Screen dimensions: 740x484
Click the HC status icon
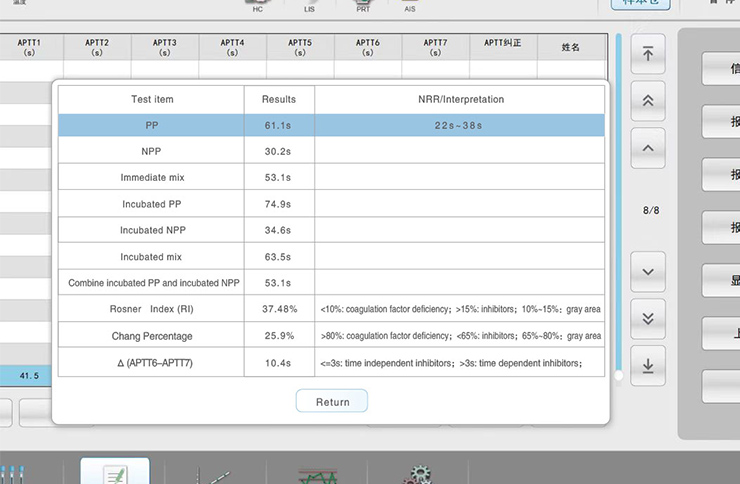click(x=258, y=6)
